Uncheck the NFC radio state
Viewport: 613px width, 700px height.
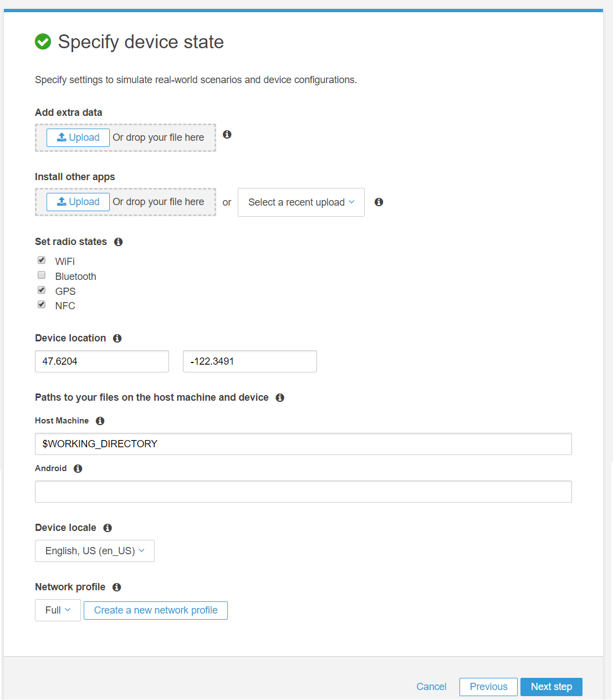pos(41,304)
